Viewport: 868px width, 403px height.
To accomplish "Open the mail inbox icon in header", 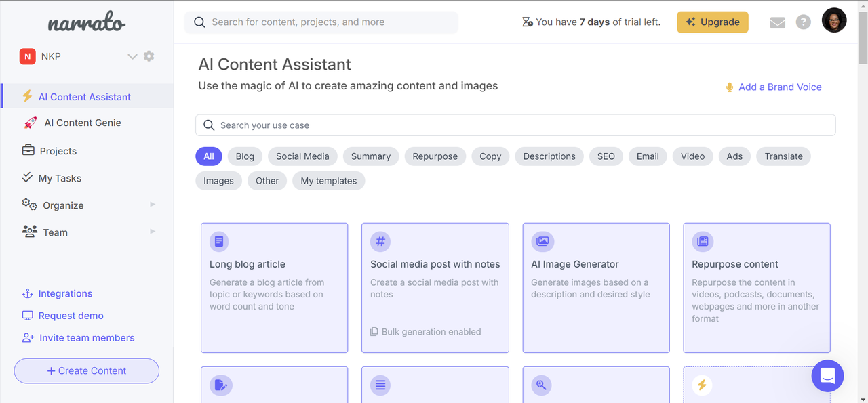I will point(778,22).
